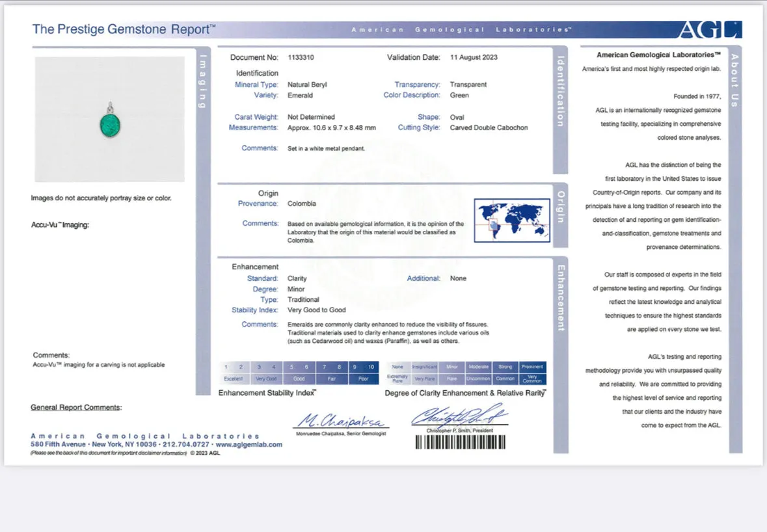Image resolution: width=767 pixels, height=532 pixels.
Task: Click the General Report Comments heading
Action: (x=76, y=407)
